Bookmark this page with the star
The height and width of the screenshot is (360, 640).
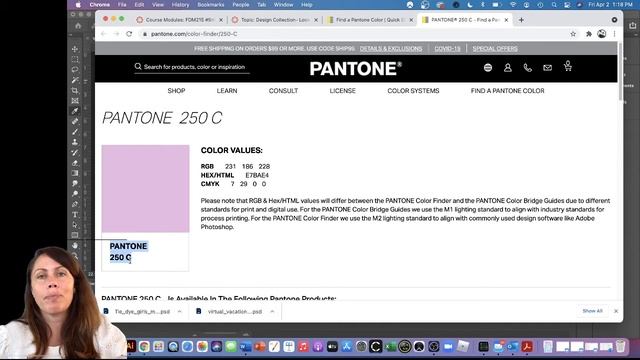coord(573,34)
